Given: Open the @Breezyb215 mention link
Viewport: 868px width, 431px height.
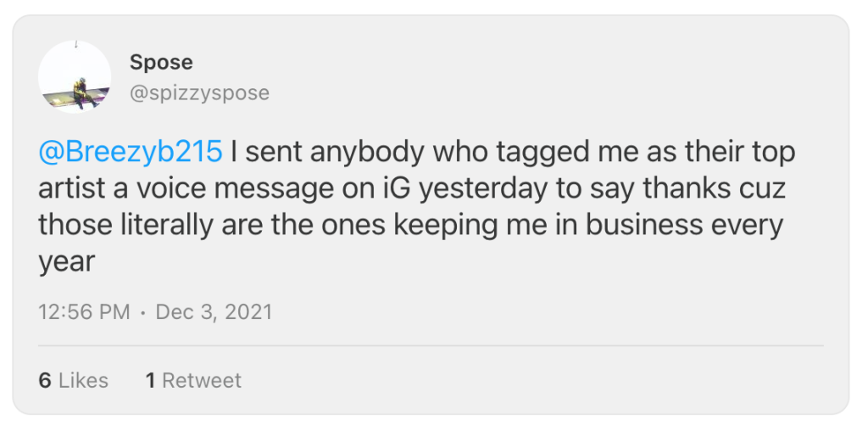Looking at the screenshot, I should click(131, 152).
